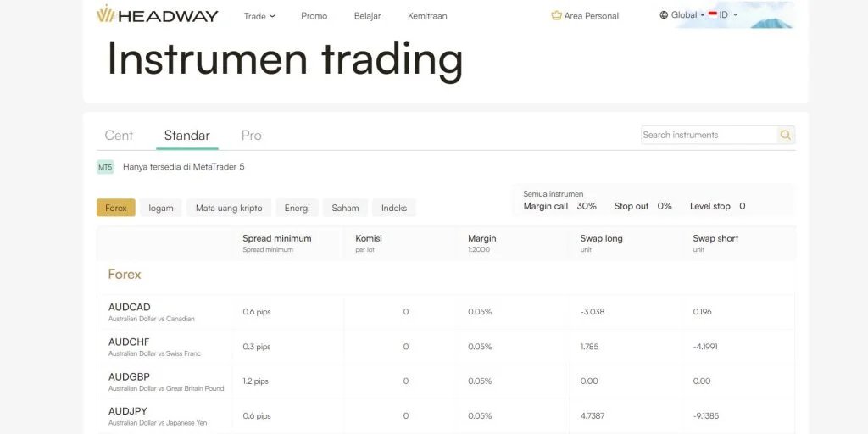Select the Pro account tab
868x434 pixels.
(251, 136)
